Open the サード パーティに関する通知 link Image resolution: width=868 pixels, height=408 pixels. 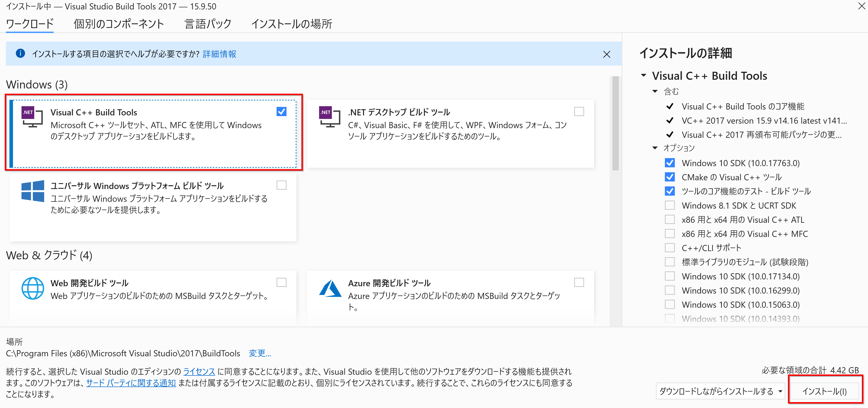point(131,383)
